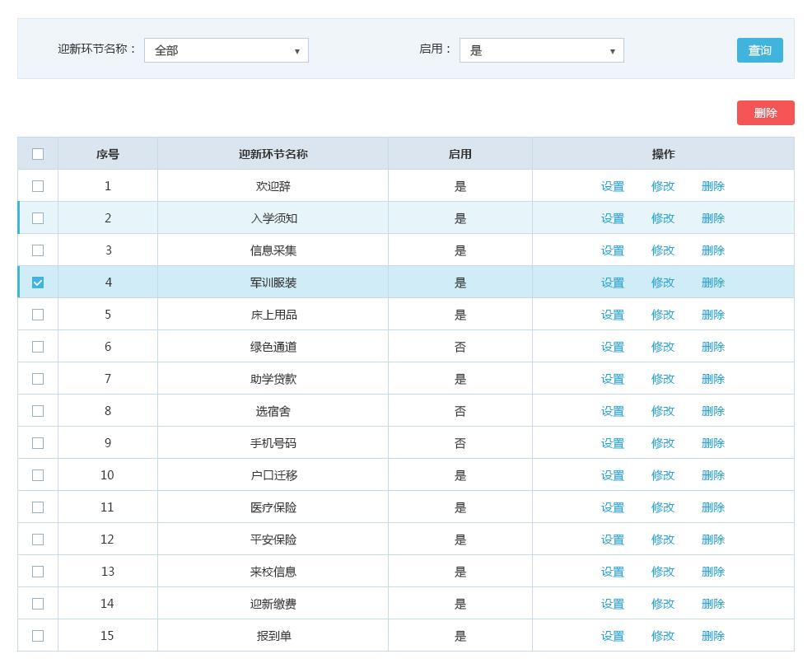Click the 迎新环节名称 column header

273,154
